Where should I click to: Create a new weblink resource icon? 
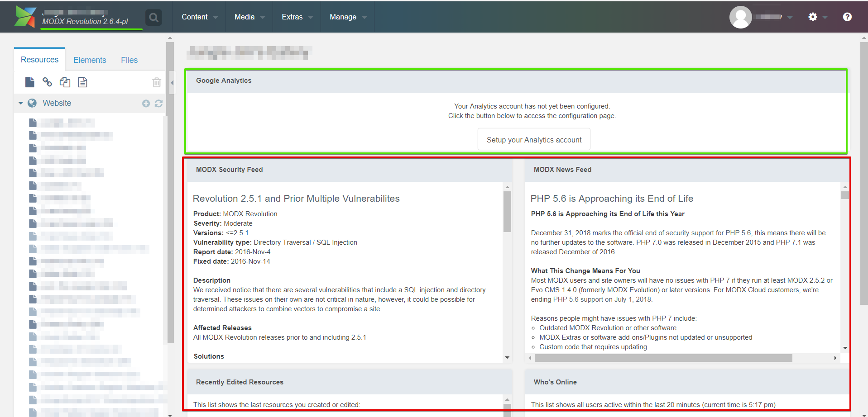(47, 82)
